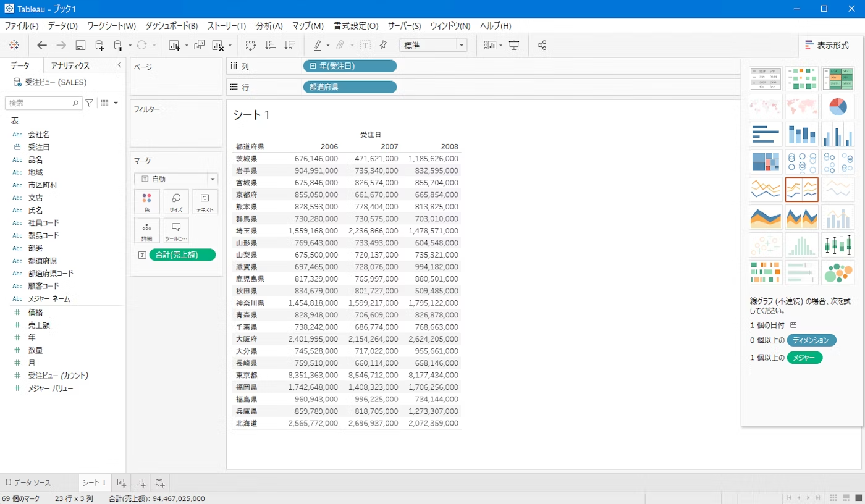Add new story tab icon at bottom
This screenshot has width=865, height=504.
point(160,482)
